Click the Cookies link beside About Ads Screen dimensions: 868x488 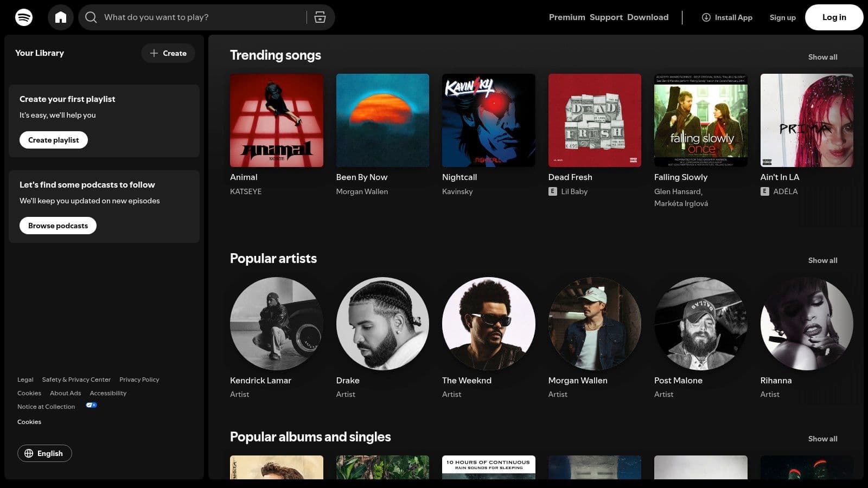pyautogui.click(x=29, y=393)
